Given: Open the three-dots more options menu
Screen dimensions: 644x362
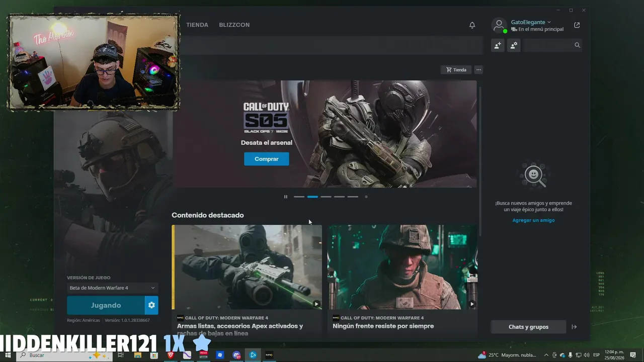Looking at the screenshot, I should click(x=478, y=70).
